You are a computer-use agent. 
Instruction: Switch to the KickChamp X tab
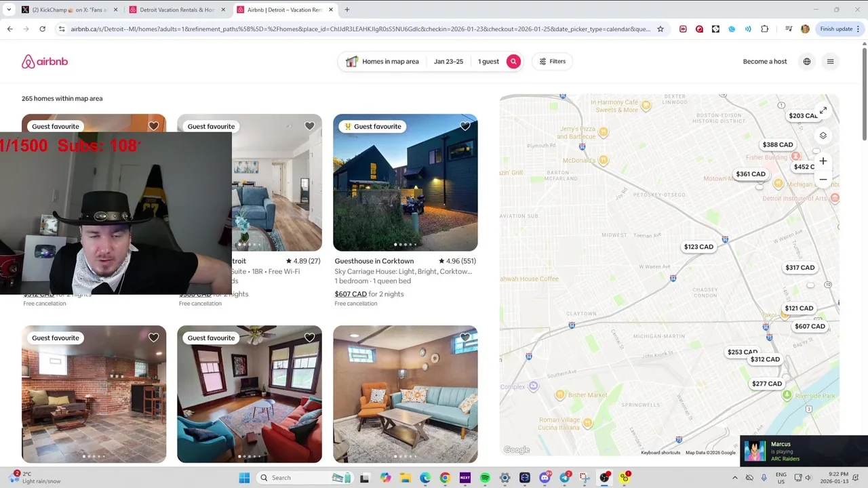pos(68,9)
